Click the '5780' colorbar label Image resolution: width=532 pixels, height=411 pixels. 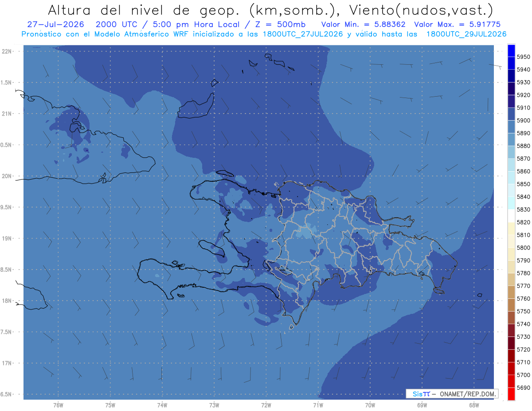coord(524,273)
